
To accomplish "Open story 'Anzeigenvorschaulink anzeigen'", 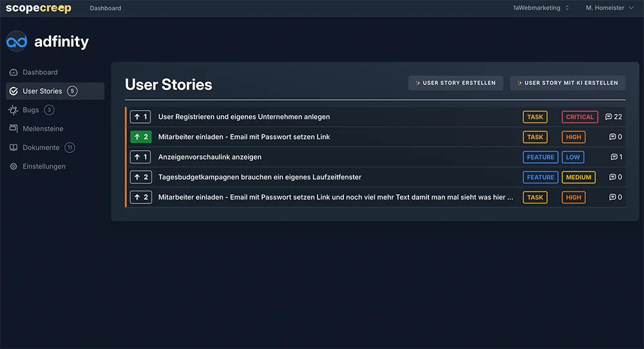I will [210, 157].
